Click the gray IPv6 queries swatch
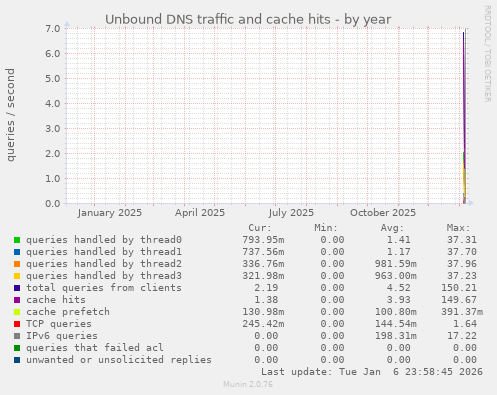 (x=17, y=336)
